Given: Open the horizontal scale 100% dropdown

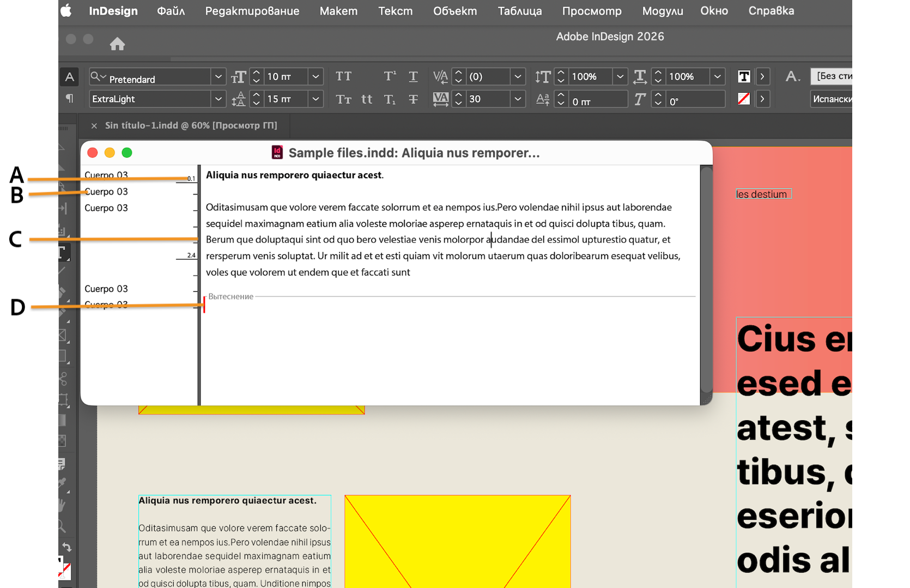Looking at the screenshot, I should click(717, 77).
